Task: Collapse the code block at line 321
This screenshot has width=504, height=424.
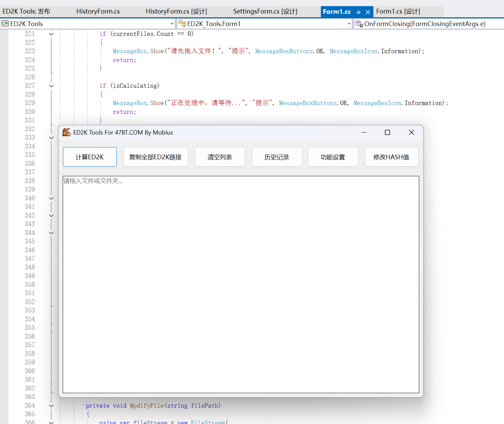Action: [x=51, y=34]
